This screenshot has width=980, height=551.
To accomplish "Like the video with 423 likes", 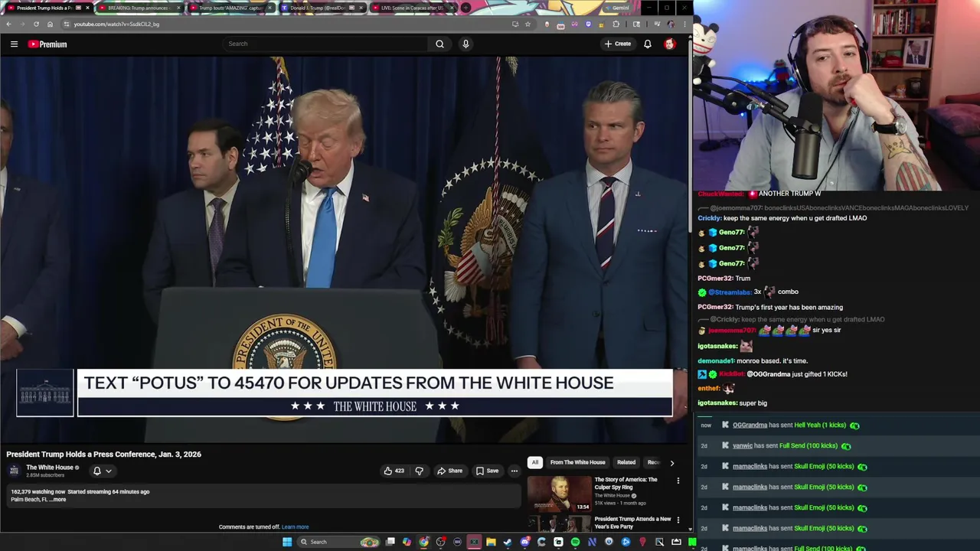I will pyautogui.click(x=394, y=471).
